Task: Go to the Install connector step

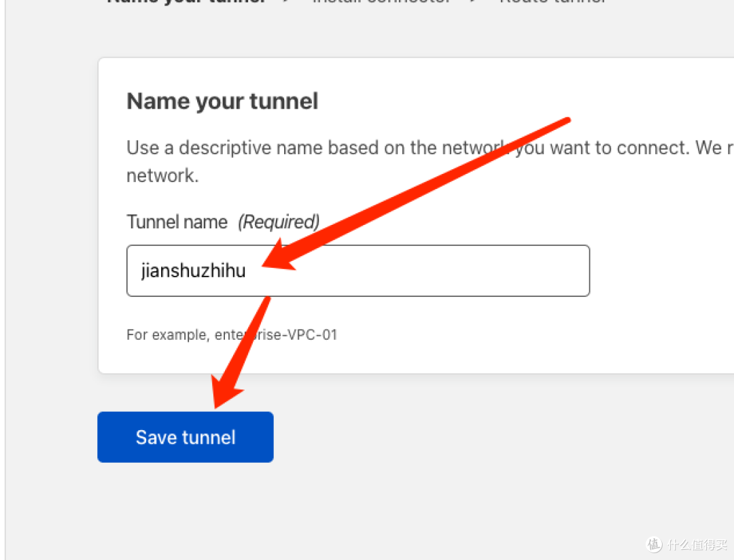Action: 381,2
